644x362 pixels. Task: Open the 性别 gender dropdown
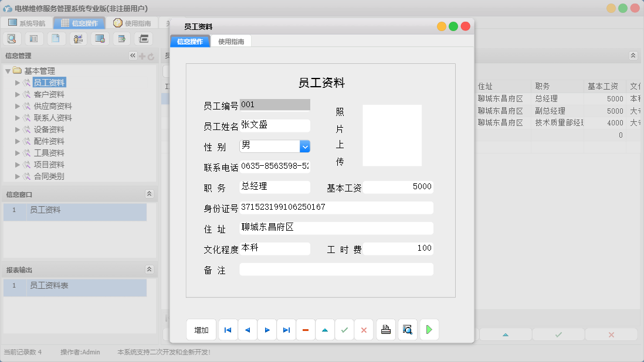coord(305,146)
